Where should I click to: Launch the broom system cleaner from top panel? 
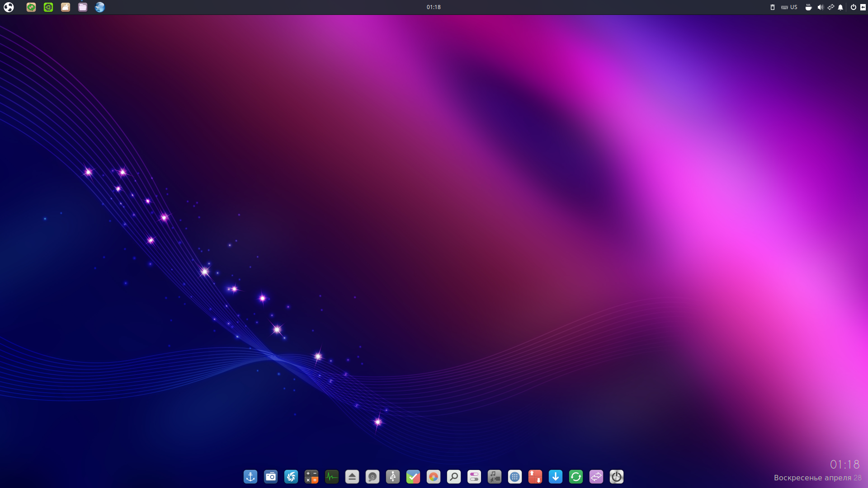click(65, 7)
